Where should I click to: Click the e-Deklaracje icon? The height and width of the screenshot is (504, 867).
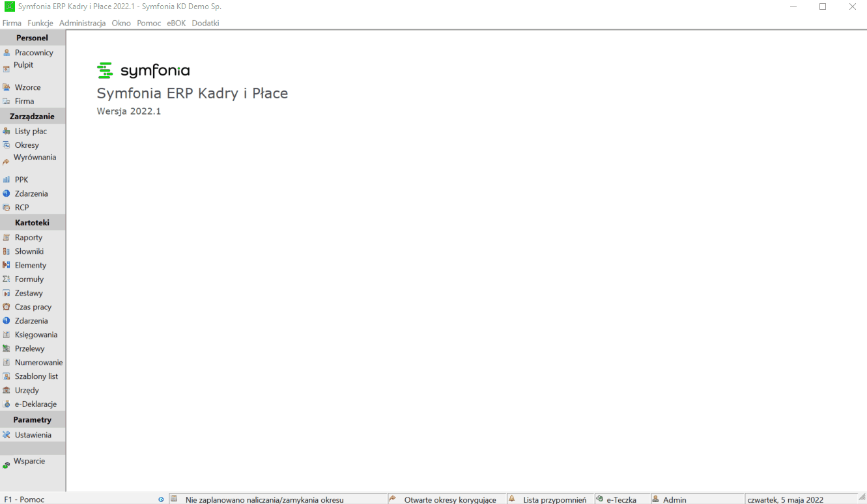[x=7, y=404]
